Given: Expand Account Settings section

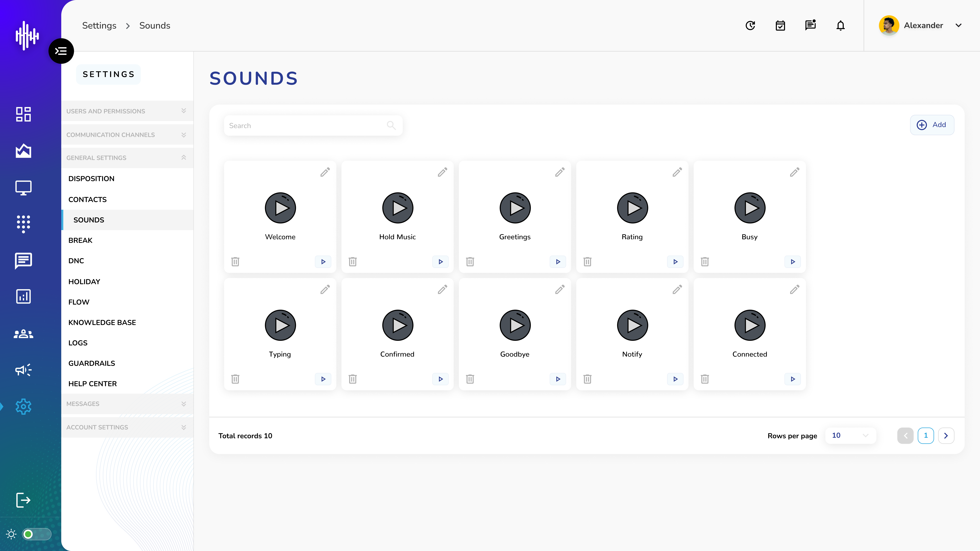Looking at the screenshot, I should [x=127, y=427].
